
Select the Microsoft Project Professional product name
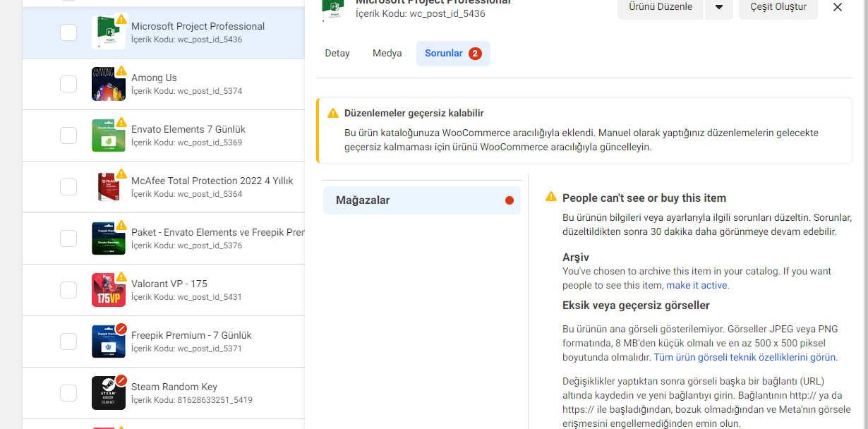[x=198, y=26]
